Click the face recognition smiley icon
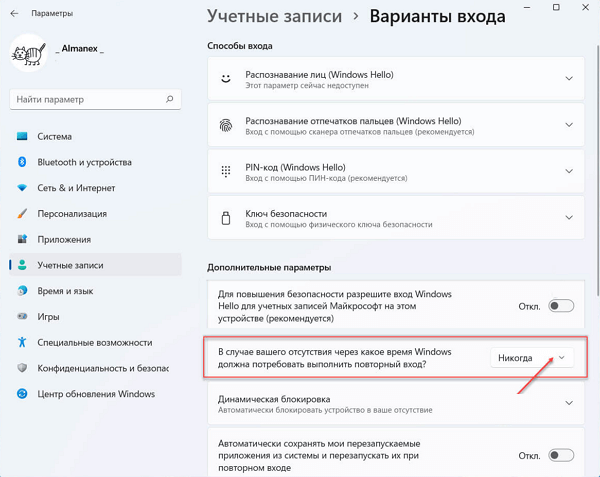 tap(226, 78)
